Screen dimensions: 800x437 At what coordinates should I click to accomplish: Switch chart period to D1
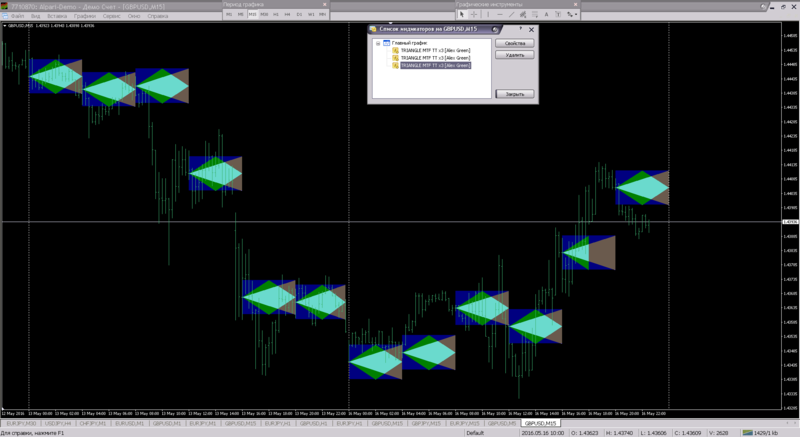click(x=299, y=14)
